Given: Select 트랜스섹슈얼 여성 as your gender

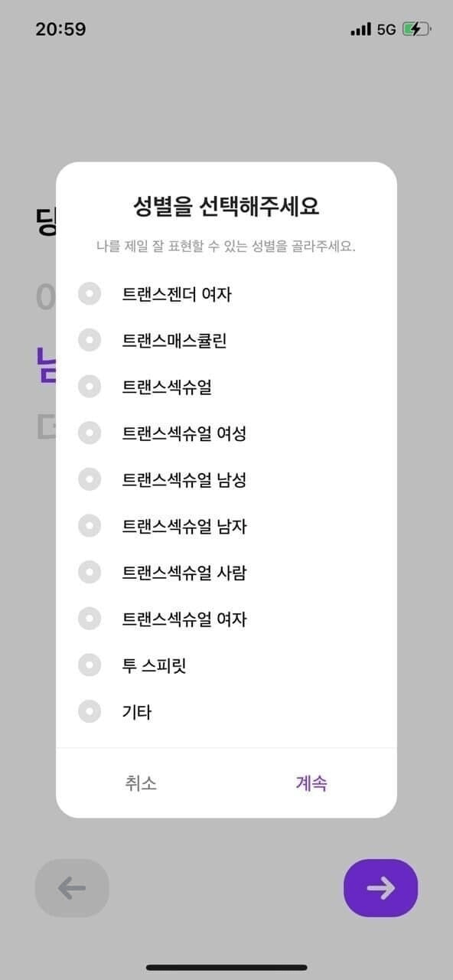Looking at the screenshot, I should point(90,433).
